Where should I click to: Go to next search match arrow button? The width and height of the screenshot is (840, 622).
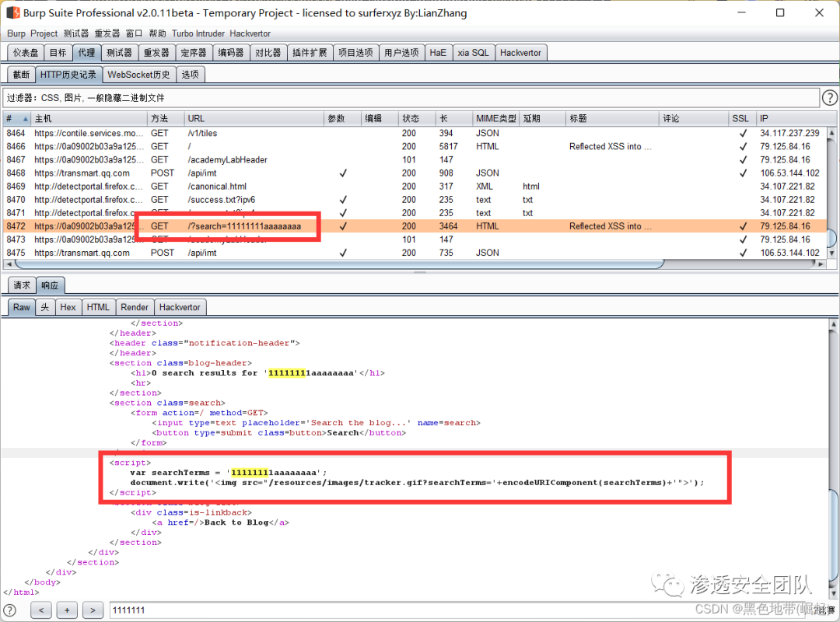[x=93, y=610]
